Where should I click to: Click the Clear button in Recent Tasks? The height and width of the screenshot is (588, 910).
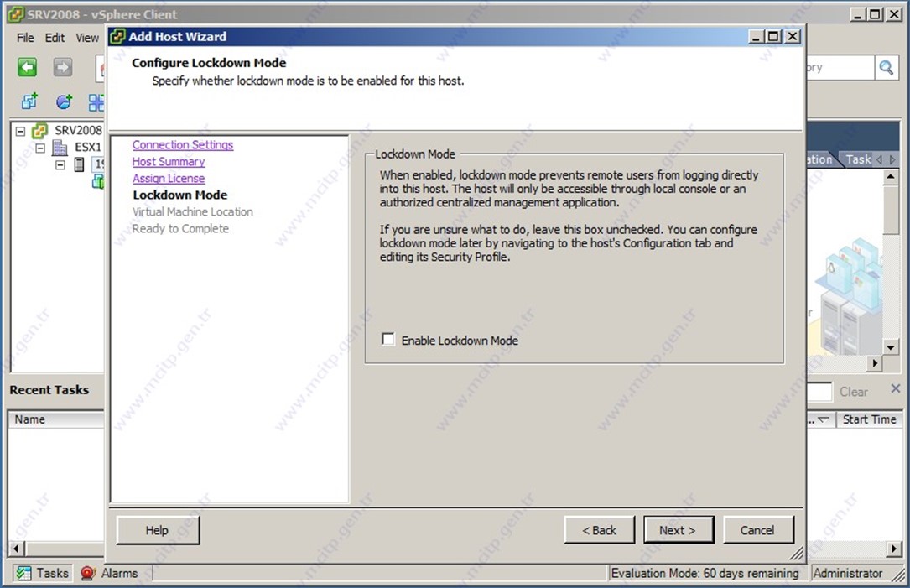pyautogui.click(x=853, y=392)
